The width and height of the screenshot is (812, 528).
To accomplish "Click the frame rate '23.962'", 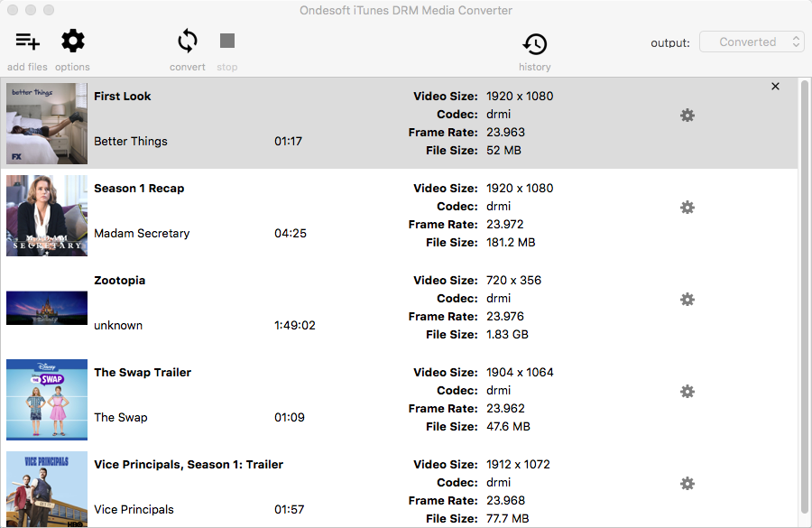I will [505, 409].
